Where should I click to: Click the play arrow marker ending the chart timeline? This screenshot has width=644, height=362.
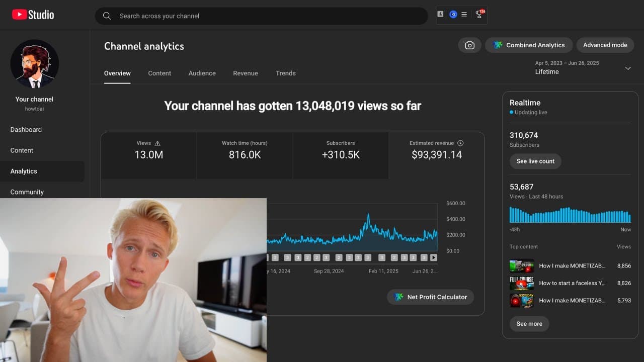[x=434, y=257]
